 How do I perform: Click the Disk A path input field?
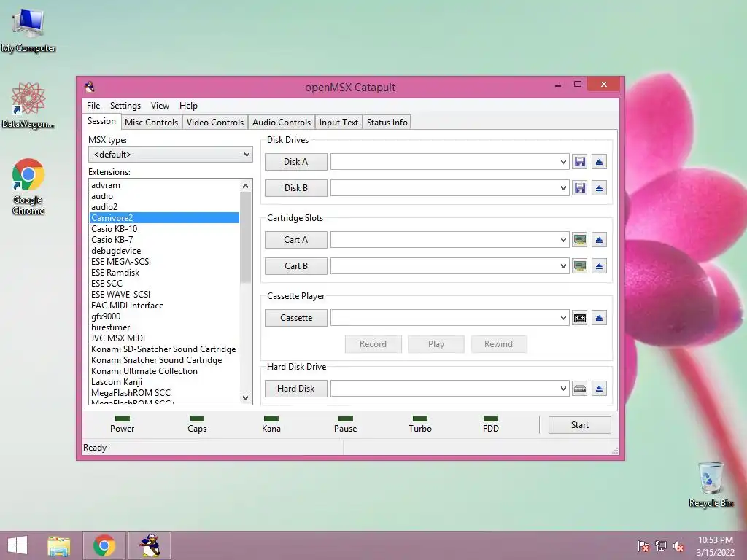(x=444, y=162)
